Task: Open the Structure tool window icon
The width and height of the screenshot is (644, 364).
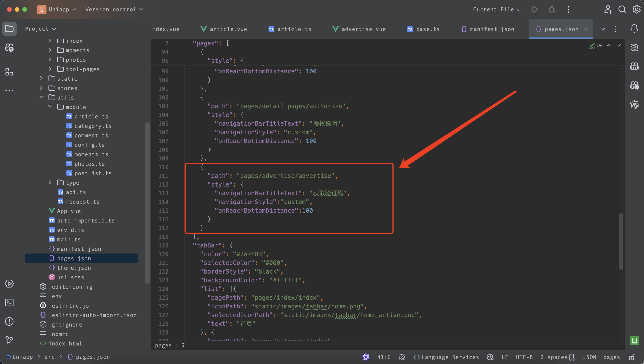Action: coord(9,72)
